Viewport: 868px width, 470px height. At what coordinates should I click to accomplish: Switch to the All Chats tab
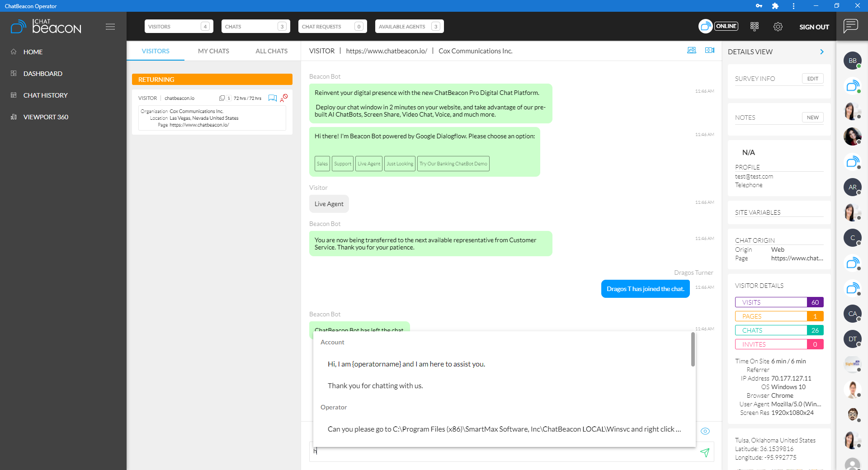[x=271, y=51]
